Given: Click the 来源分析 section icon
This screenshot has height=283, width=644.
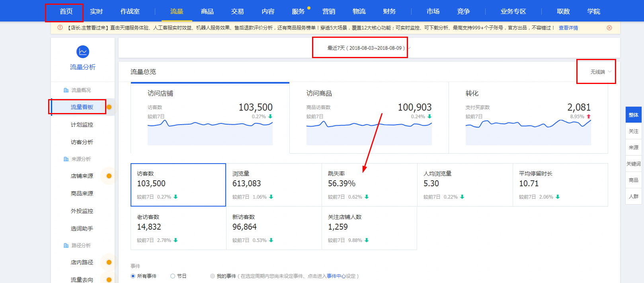Looking at the screenshot, I should pos(66,159).
